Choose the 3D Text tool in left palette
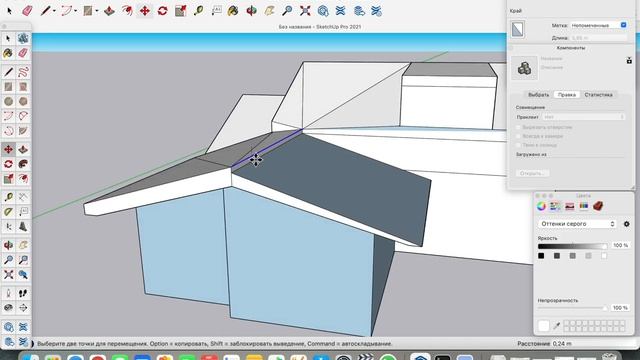 [x=23, y=227]
